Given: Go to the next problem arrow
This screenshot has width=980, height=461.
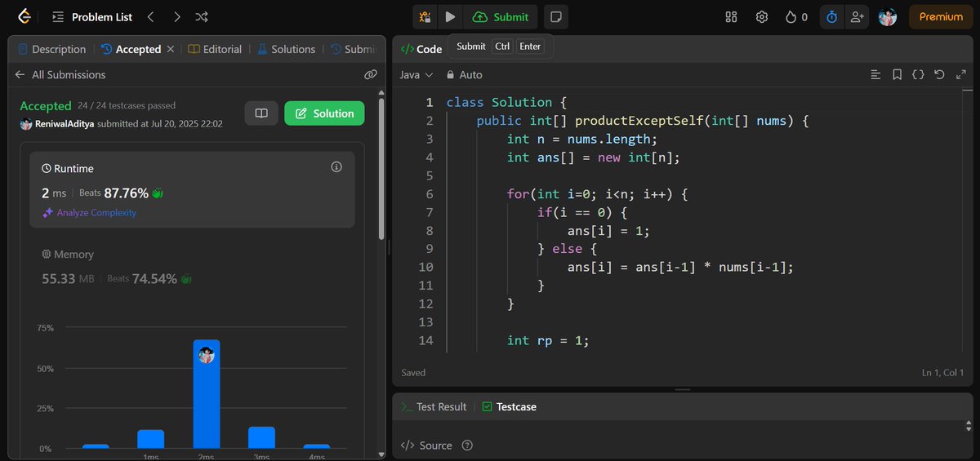Looking at the screenshot, I should [x=176, y=16].
